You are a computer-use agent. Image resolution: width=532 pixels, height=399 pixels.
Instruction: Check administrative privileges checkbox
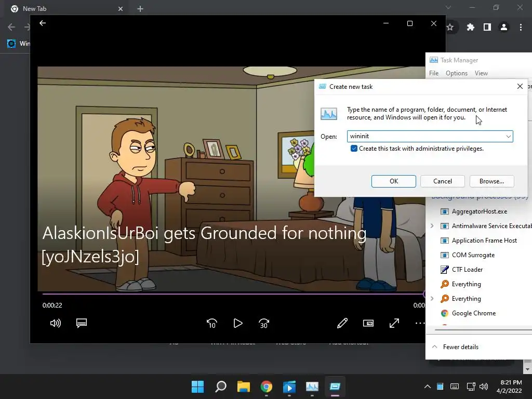(354, 149)
